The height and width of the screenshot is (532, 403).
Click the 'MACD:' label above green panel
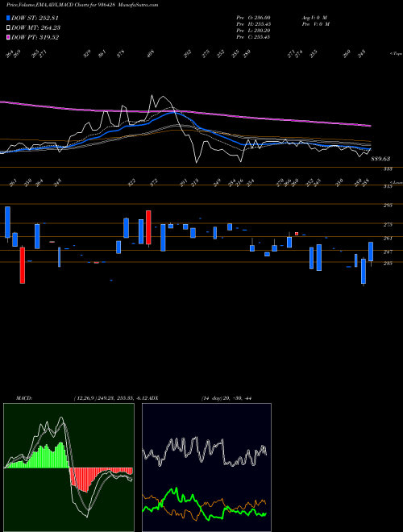tap(24, 398)
